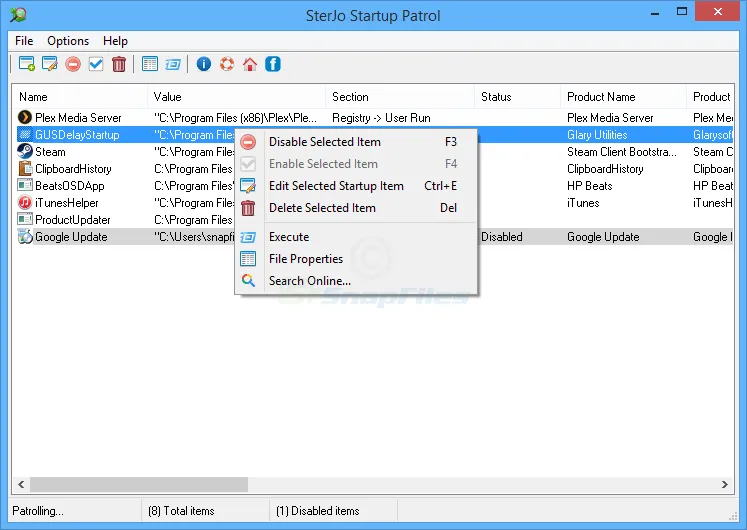The height and width of the screenshot is (530, 747).
Task: Click the GUSDelayStartup row icon
Action: (x=25, y=134)
